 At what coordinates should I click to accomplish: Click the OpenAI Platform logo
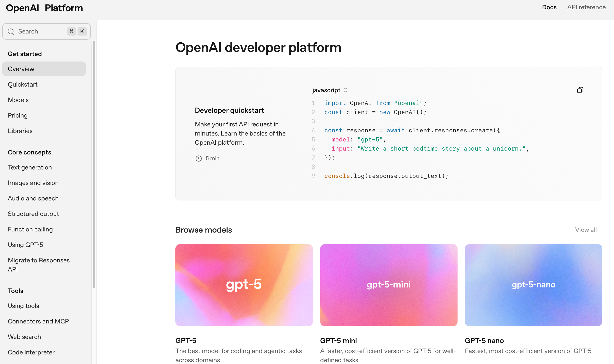click(44, 8)
